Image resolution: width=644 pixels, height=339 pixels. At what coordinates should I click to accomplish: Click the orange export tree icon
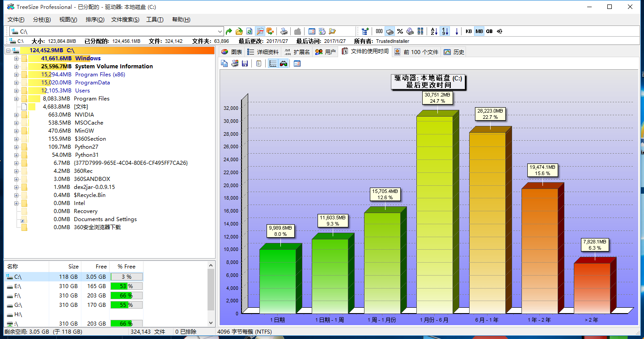[270, 31]
